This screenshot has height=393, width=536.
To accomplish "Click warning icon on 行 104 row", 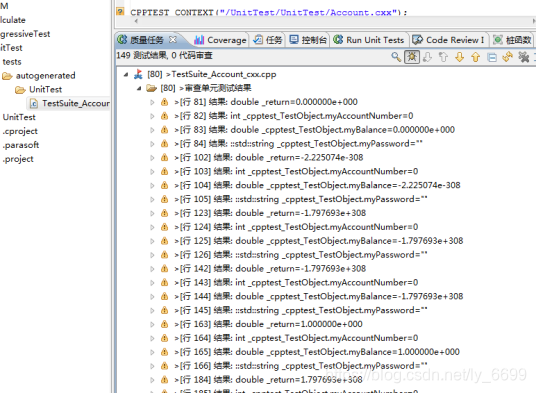I will pos(164,185).
